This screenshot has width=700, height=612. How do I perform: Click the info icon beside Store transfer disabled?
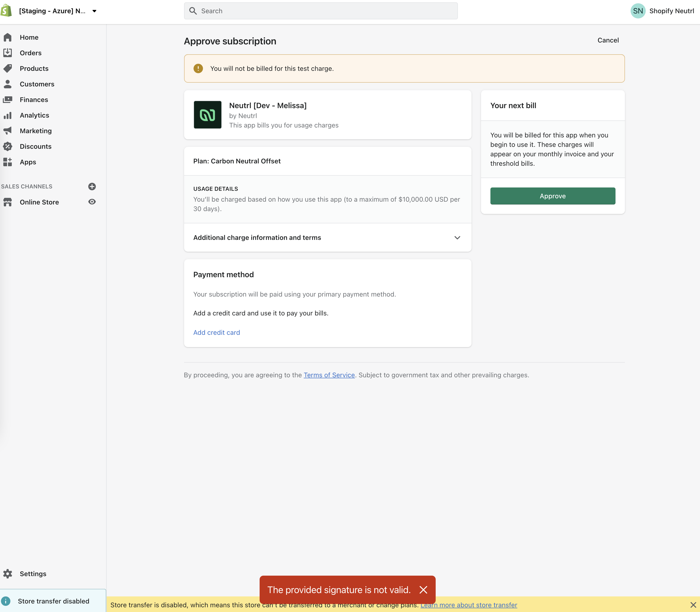pos(6,601)
